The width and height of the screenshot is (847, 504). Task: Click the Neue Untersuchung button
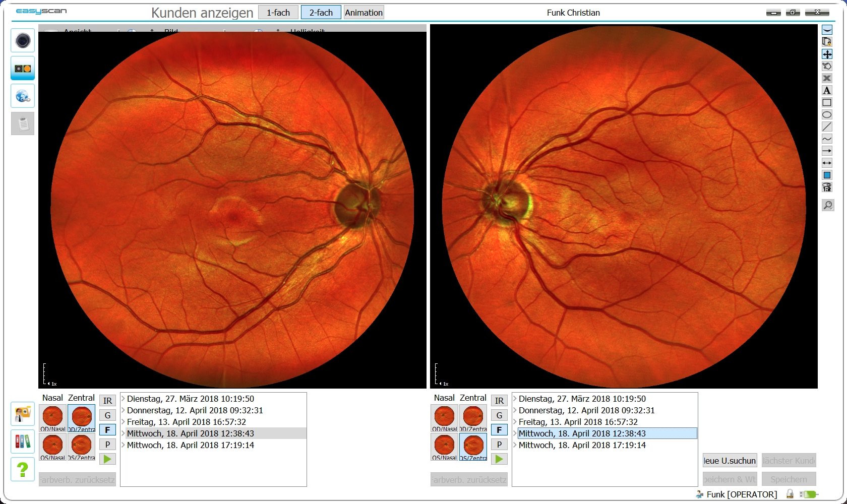(730, 461)
